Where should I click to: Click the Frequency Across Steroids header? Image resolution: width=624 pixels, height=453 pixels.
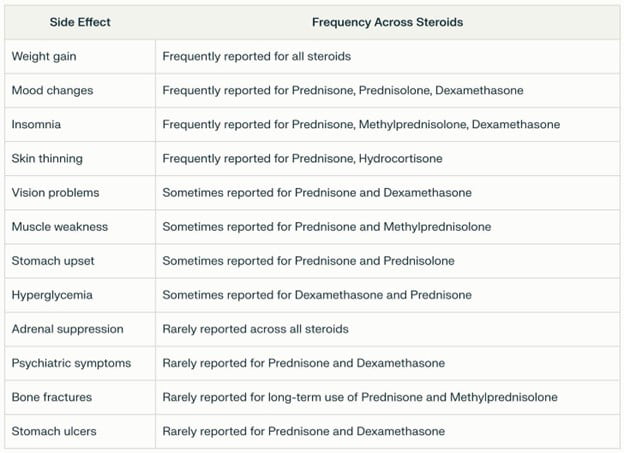[x=387, y=22]
